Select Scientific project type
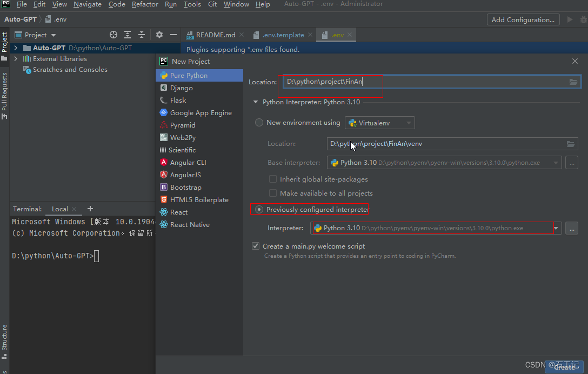Screen dimensions: 588x374 (199, 150)
